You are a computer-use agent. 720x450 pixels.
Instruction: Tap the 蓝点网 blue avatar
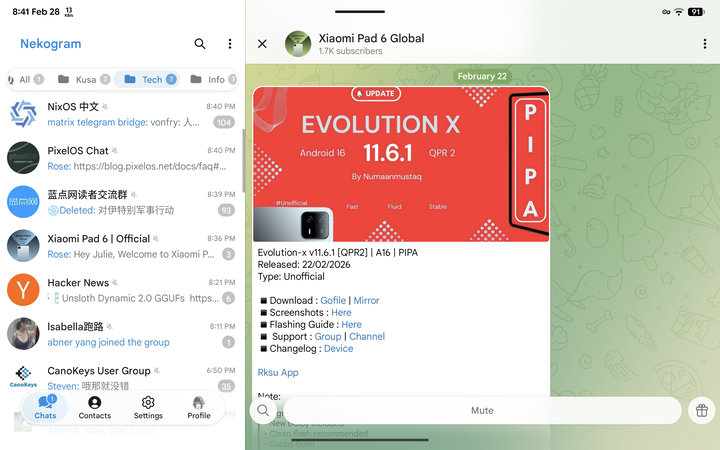click(23, 202)
